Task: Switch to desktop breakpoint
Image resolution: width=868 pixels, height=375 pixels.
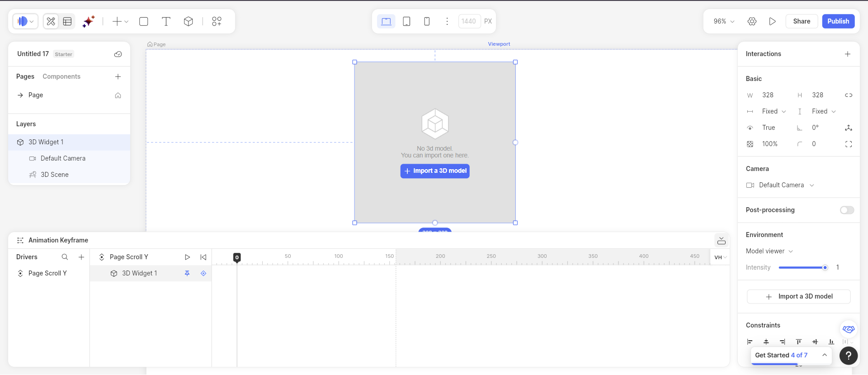Action: (x=386, y=21)
